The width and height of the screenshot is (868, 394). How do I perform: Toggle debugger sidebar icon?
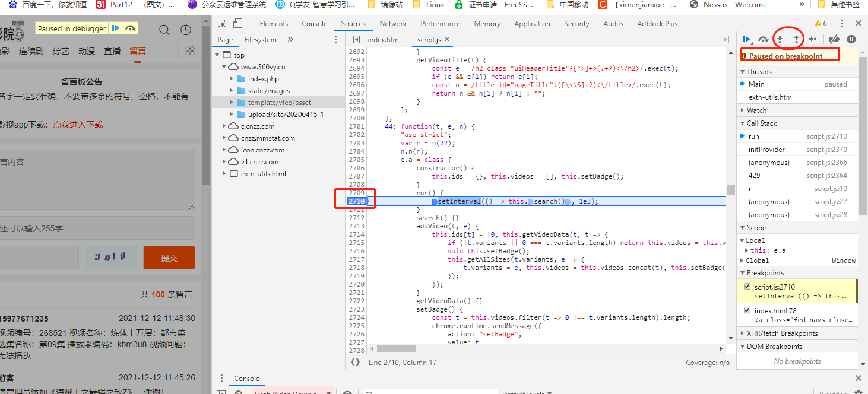tap(727, 40)
